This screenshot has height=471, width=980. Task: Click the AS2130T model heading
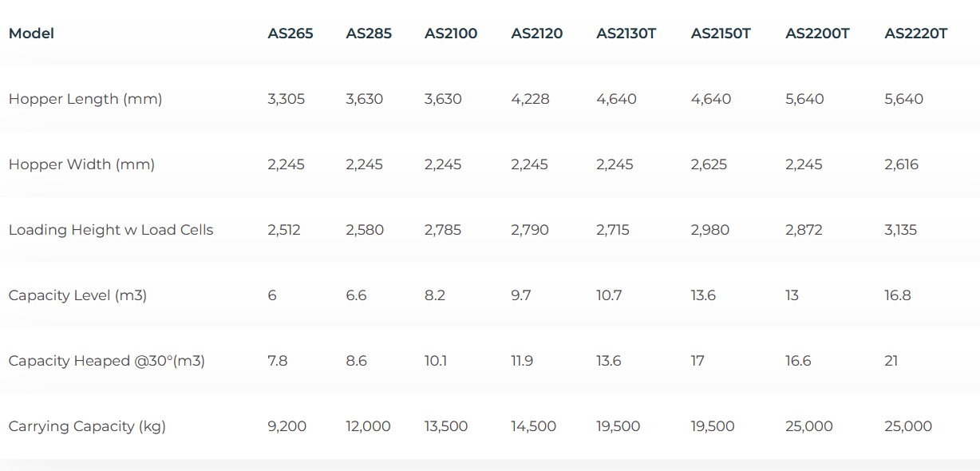[x=626, y=34]
